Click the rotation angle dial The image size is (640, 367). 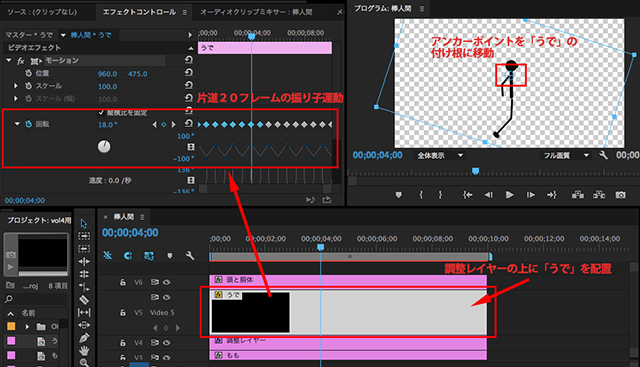104,146
